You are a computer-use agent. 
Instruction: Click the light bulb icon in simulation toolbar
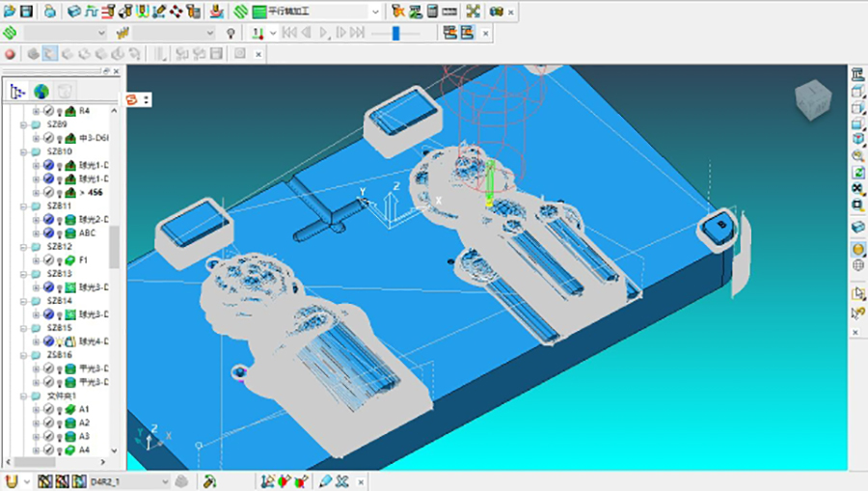231,33
